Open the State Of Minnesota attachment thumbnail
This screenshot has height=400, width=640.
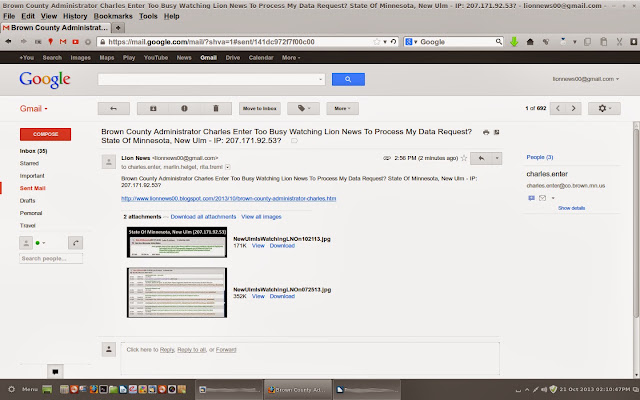177,242
